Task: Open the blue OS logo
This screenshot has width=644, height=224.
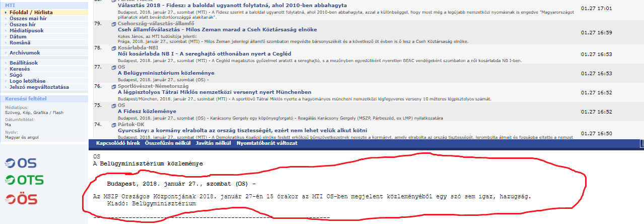Action: 21,163
